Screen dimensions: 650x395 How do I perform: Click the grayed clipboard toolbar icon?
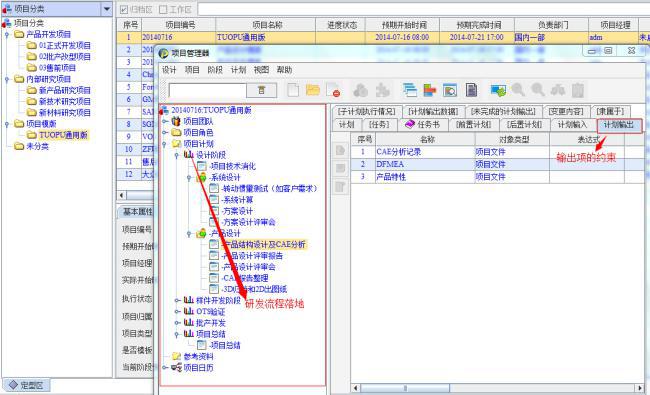pyautogui.click(x=578, y=90)
